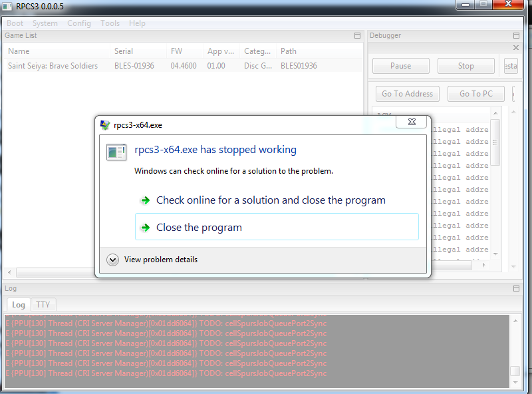The height and width of the screenshot is (394, 532).
Task: Undock the Debugger panel
Action: click(517, 36)
